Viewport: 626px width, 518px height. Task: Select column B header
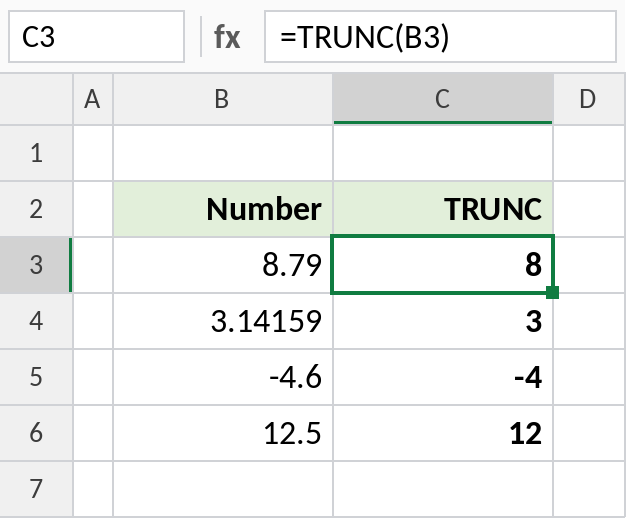(223, 99)
